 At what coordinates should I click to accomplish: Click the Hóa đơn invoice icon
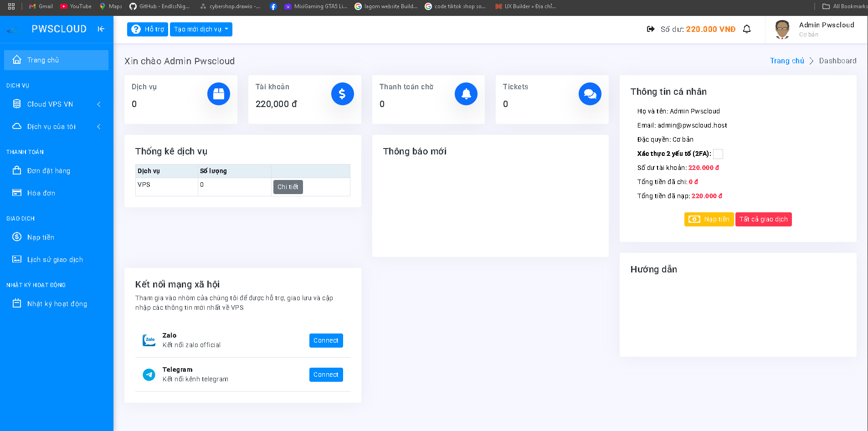click(x=17, y=193)
